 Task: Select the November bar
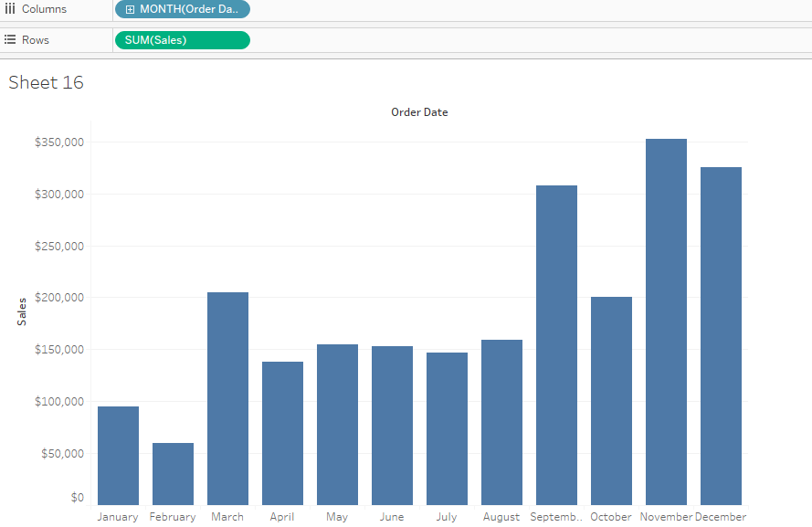pyautogui.click(x=667, y=322)
